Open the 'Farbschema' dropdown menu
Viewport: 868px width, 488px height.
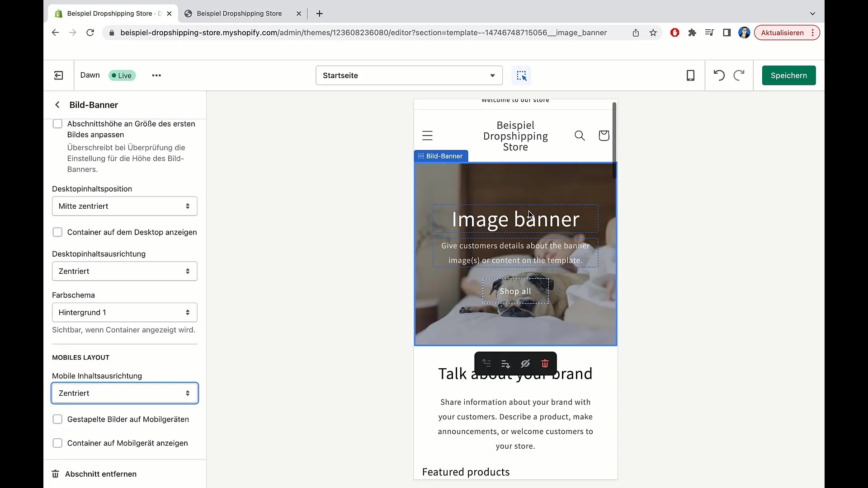(124, 312)
